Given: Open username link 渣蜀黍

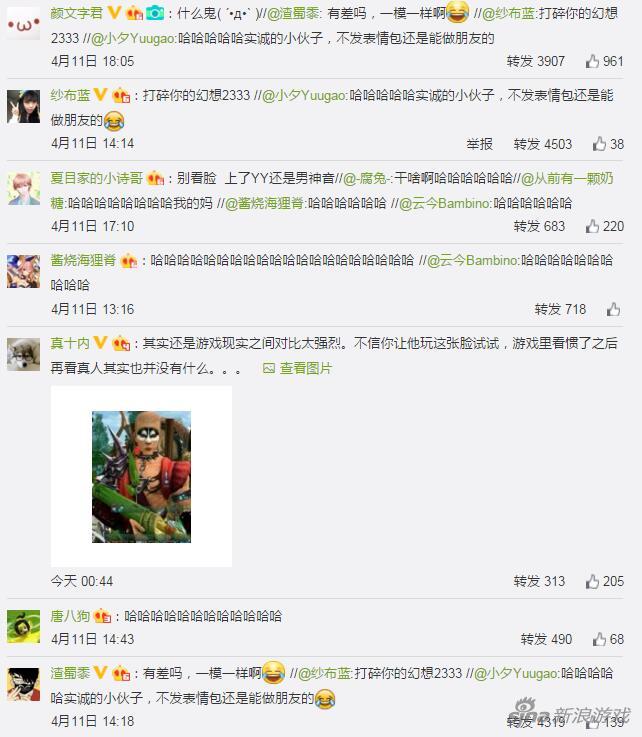Looking at the screenshot, I should 70,673.
